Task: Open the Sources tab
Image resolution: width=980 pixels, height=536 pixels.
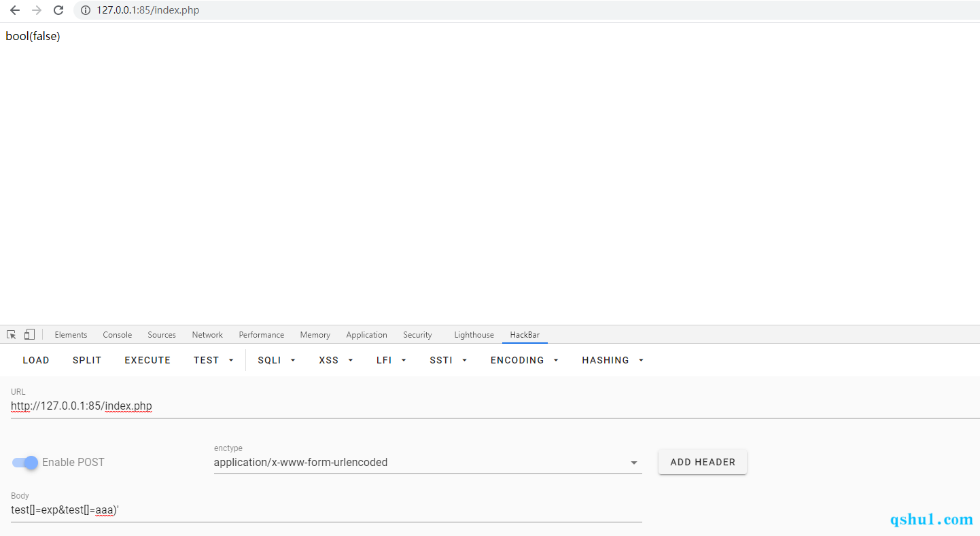Action: (162, 335)
